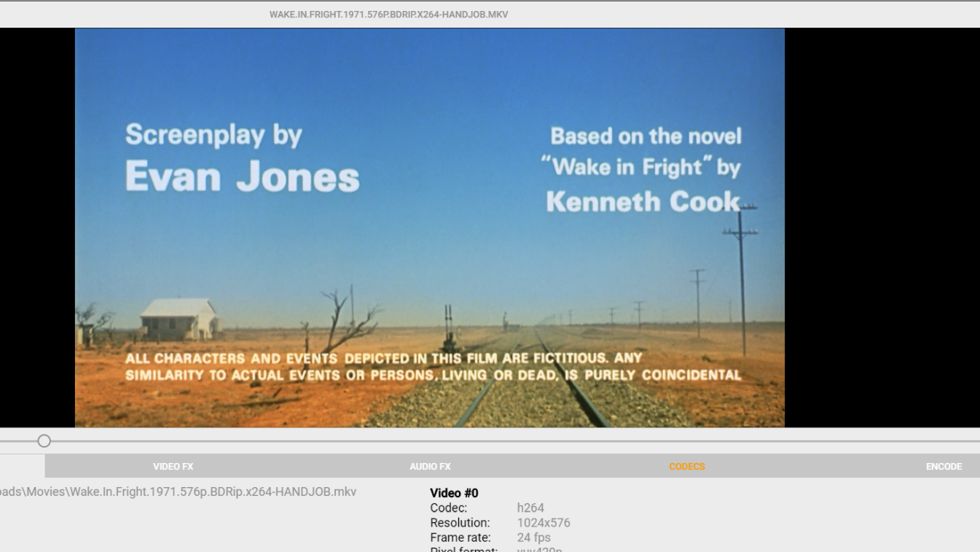Click the window title file name

[x=388, y=15]
